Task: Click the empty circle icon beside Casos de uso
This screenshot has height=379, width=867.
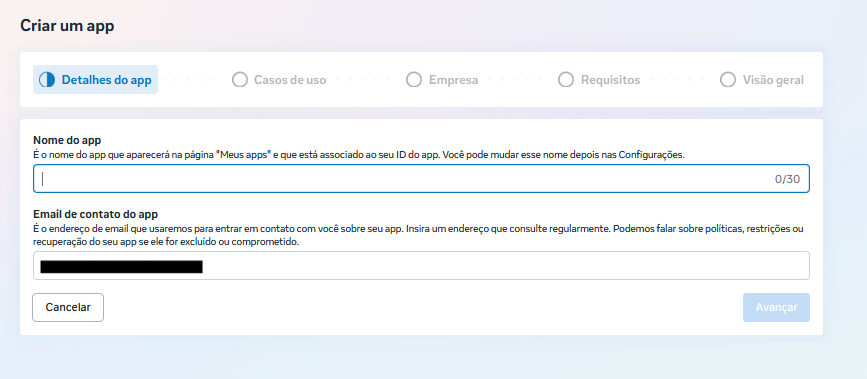Action: point(239,80)
